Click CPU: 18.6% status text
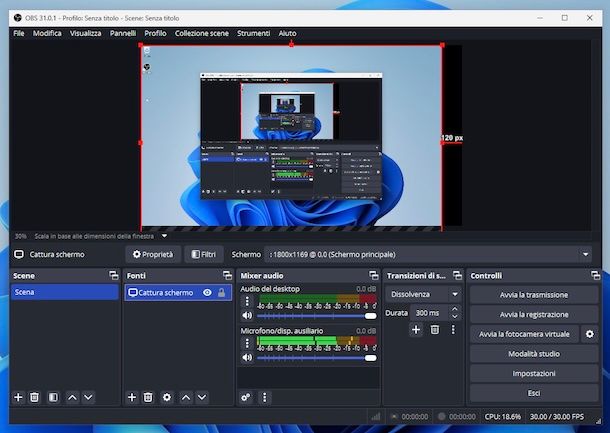Image resolution: width=610 pixels, height=433 pixels. (x=502, y=417)
